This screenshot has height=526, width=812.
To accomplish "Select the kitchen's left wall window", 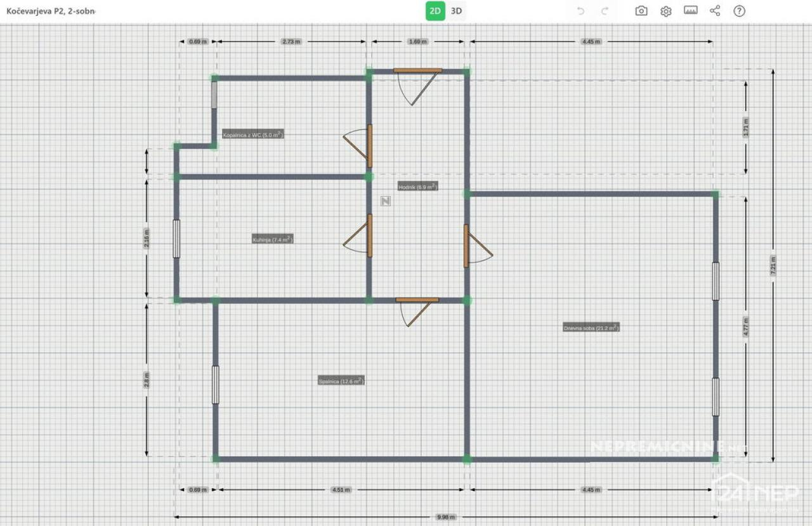I will point(176,239).
